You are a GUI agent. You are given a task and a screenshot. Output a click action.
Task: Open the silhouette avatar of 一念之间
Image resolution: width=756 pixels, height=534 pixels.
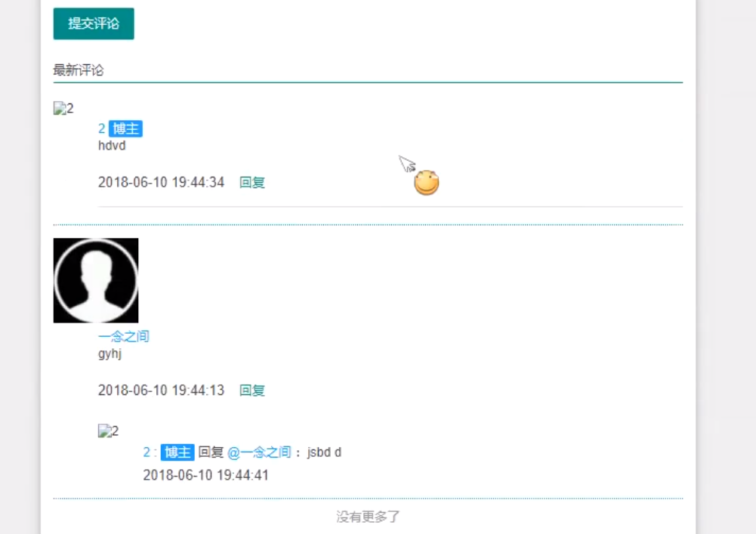click(x=96, y=280)
